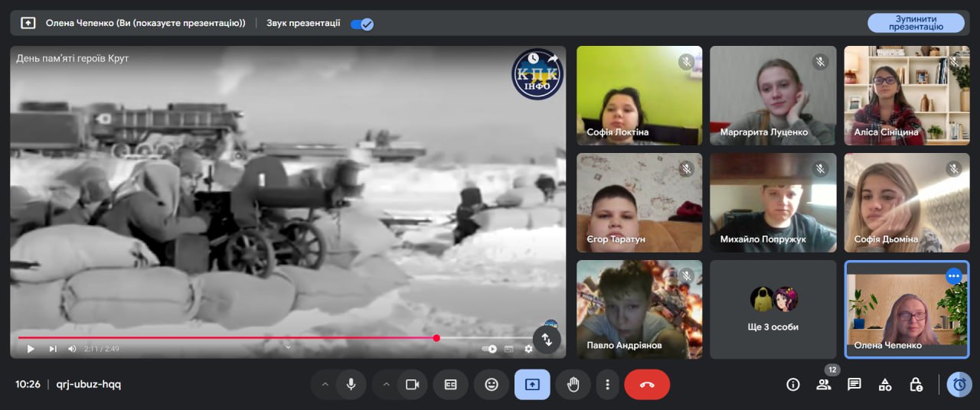Screen dimensions: 980x410
Task: Open the emoji reactions panel
Action: tap(492, 385)
